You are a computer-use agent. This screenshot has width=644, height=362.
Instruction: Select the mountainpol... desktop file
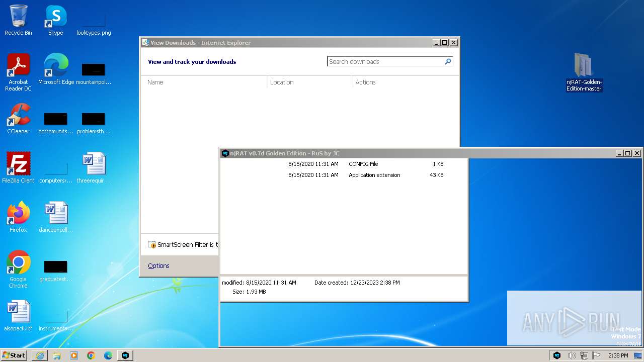[94, 73]
